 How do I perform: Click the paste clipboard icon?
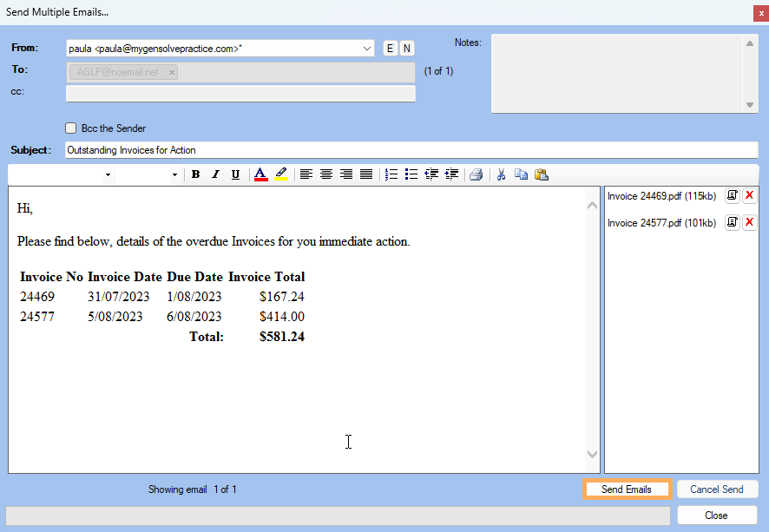pyautogui.click(x=542, y=174)
